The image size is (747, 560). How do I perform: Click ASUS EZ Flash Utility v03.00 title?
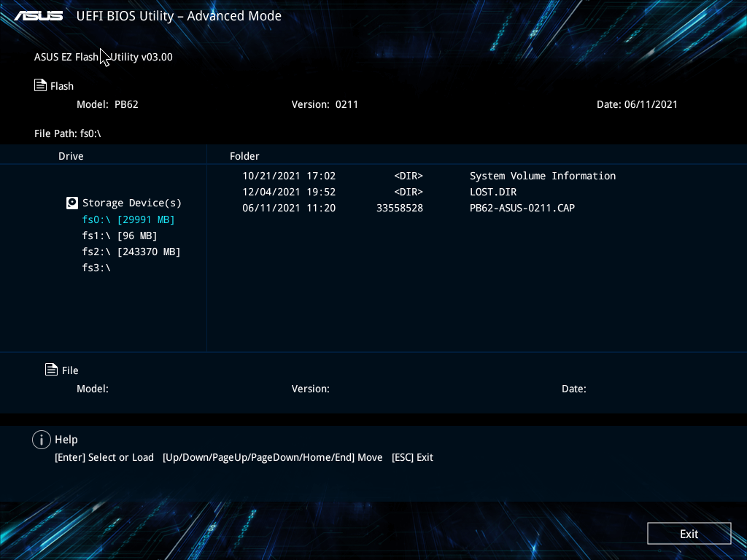[x=104, y=57]
